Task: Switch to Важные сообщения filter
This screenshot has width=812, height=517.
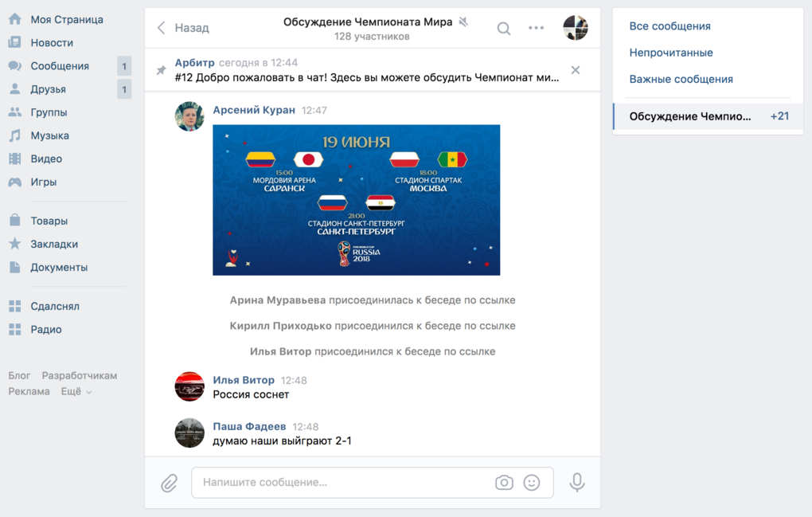Action: tap(681, 79)
